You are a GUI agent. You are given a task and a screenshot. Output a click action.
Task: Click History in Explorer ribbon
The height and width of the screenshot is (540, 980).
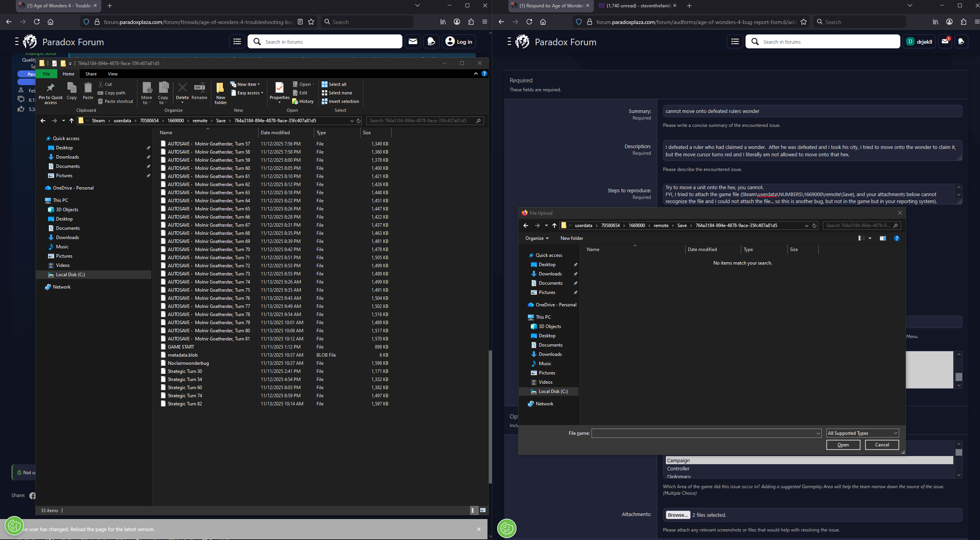pyautogui.click(x=303, y=101)
